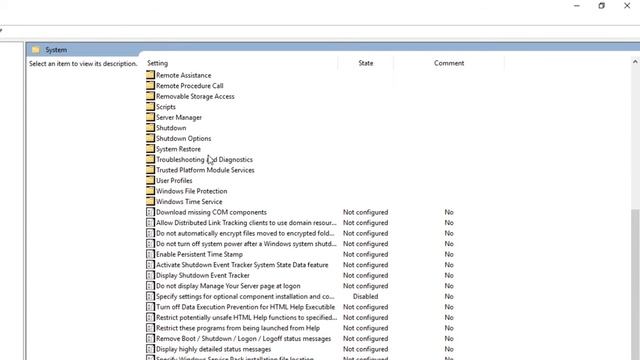Click policy icon for Enable Persistent Time Stamp
This screenshot has height=360, width=640.
coord(150,254)
